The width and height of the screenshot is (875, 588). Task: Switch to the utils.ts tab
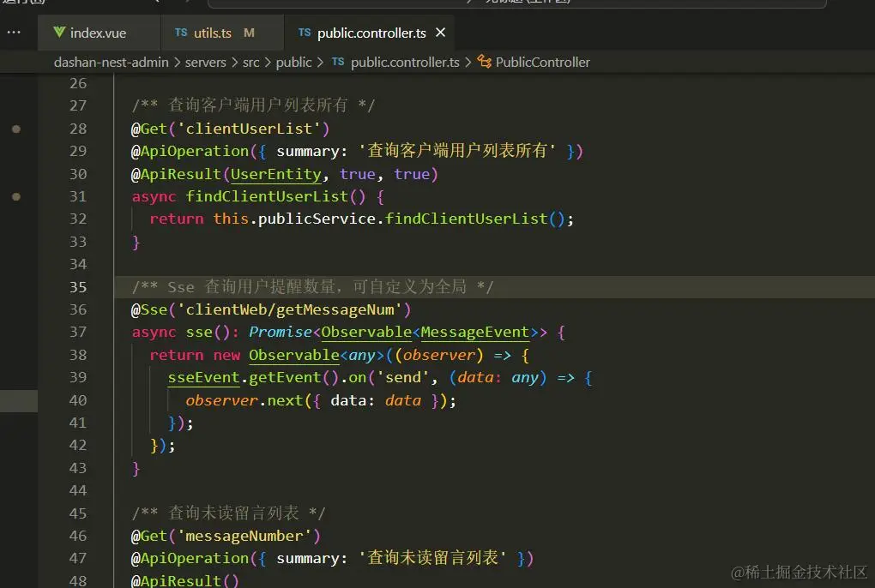(222, 33)
